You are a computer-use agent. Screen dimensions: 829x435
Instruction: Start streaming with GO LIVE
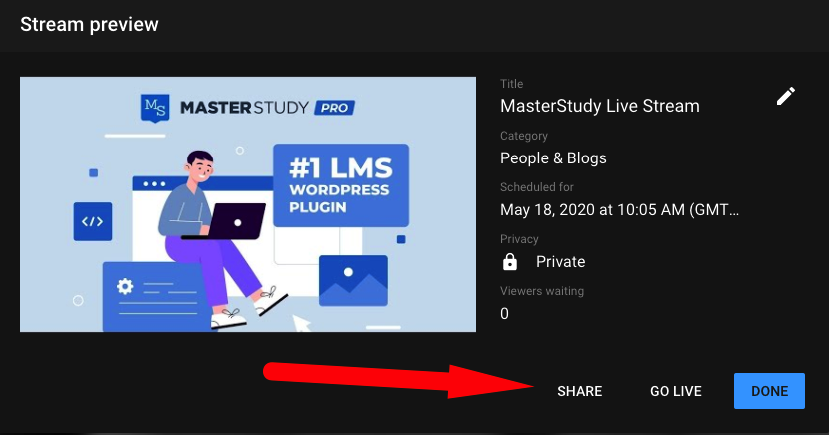tap(676, 391)
